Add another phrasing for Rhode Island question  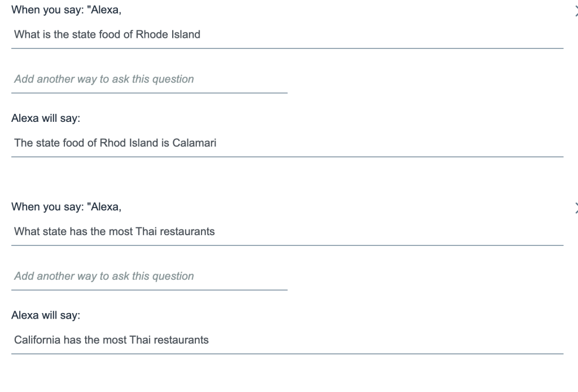pos(149,80)
